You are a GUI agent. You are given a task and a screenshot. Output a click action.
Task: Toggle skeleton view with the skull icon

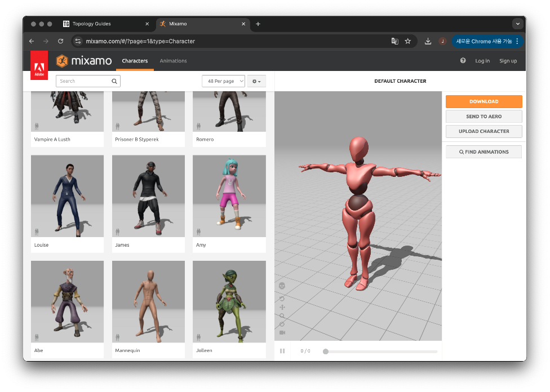click(x=282, y=286)
